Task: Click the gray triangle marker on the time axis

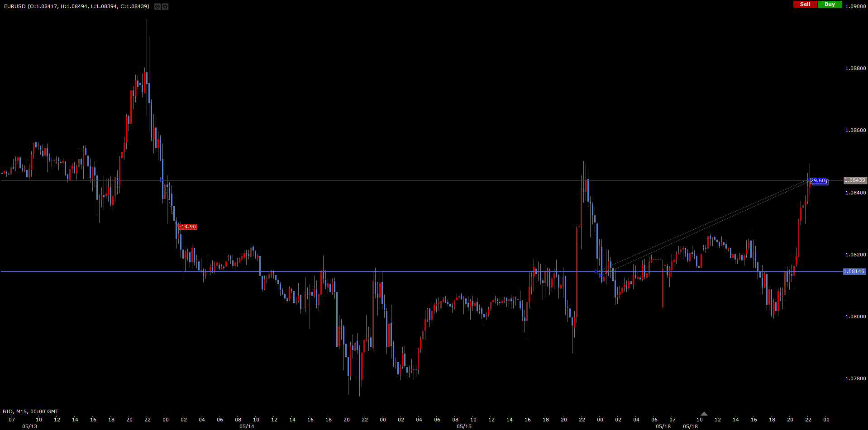Action: (704, 414)
